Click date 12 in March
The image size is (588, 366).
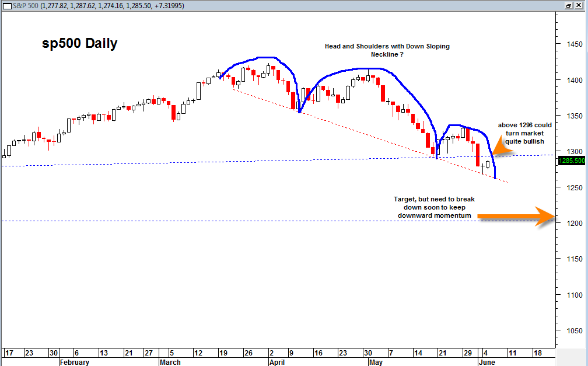pos(198,353)
